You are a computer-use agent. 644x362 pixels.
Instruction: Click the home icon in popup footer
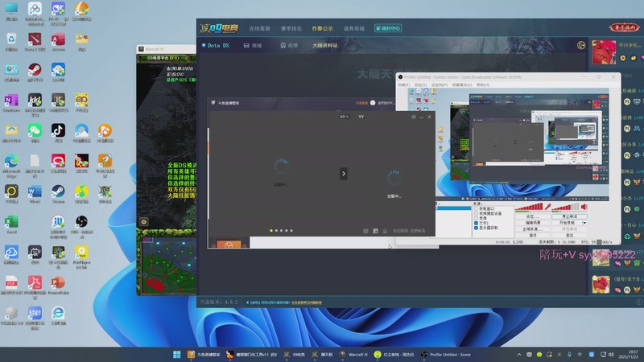click(x=385, y=231)
